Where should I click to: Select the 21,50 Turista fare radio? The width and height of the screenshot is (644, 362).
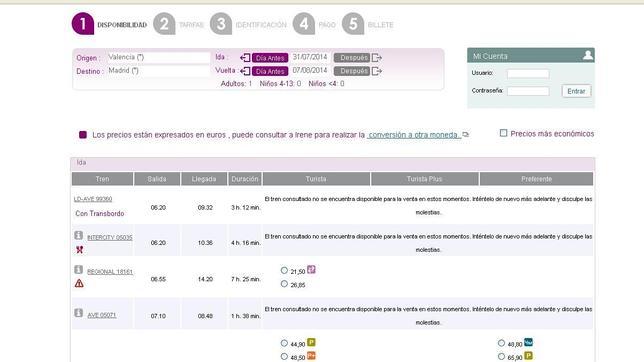pyautogui.click(x=284, y=270)
